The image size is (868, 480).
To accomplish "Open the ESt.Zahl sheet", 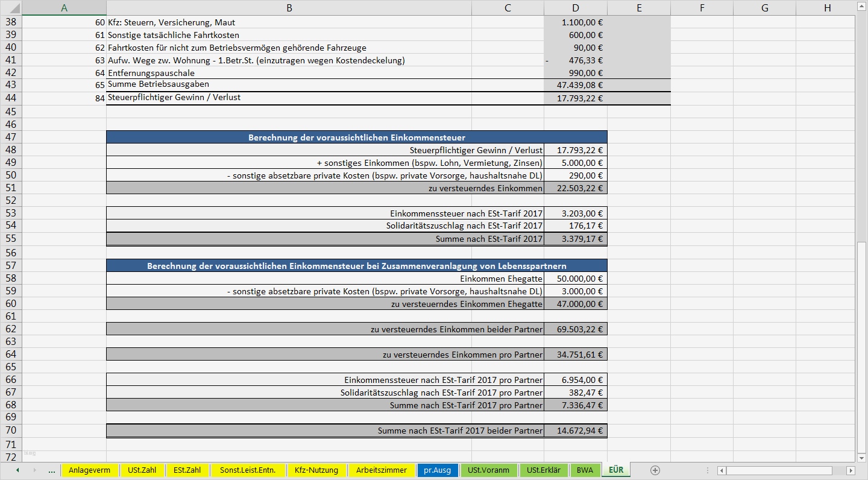I will tap(185, 470).
